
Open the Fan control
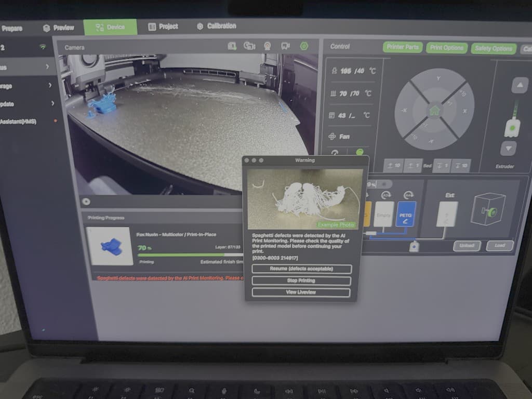tap(339, 137)
